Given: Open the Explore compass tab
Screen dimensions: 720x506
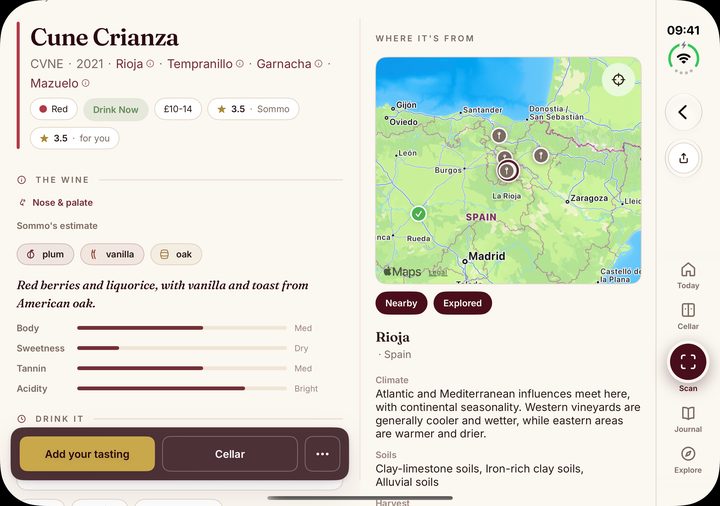Looking at the screenshot, I should (687, 460).
